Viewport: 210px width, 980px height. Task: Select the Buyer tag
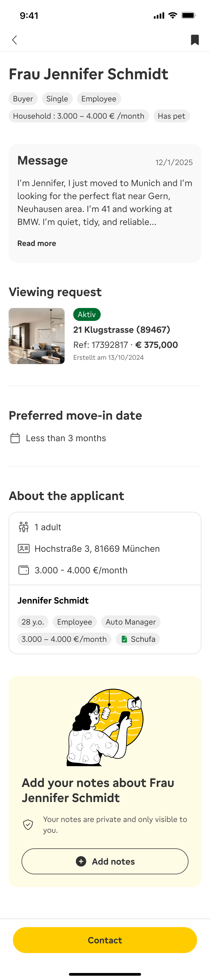[x=23, y=99]
